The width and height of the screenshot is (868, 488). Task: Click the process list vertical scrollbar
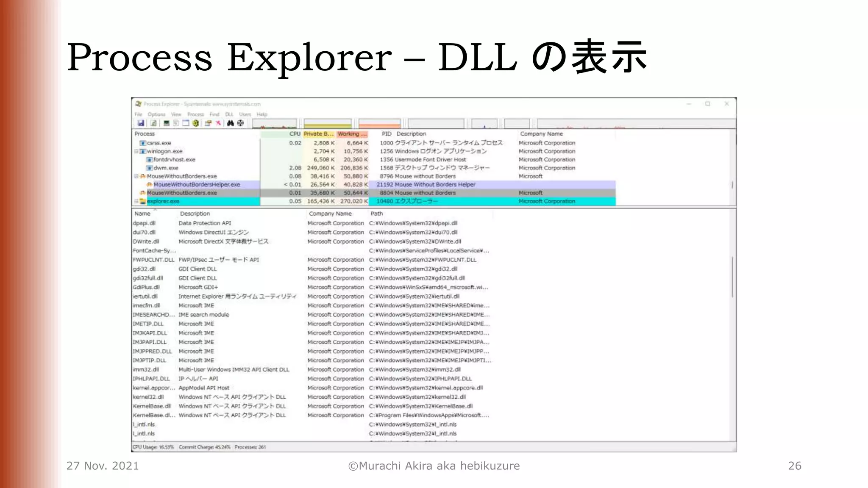(733, 168)
